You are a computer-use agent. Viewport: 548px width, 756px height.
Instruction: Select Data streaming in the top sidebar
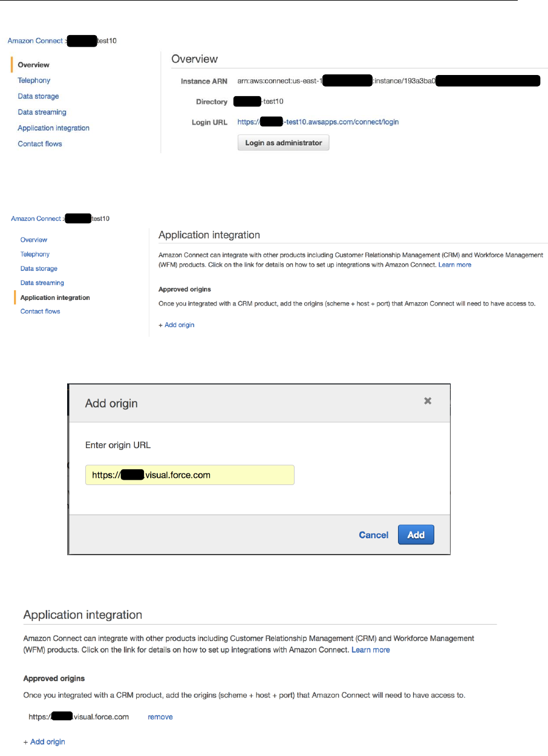click(x=42, y=112)
